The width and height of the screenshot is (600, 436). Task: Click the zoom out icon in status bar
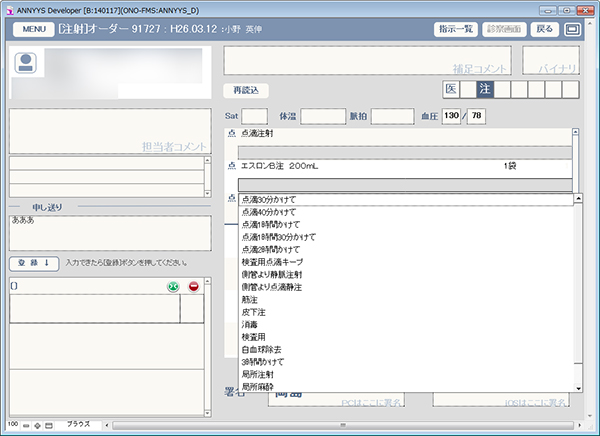pyautogui.click(x=27, y=426)
